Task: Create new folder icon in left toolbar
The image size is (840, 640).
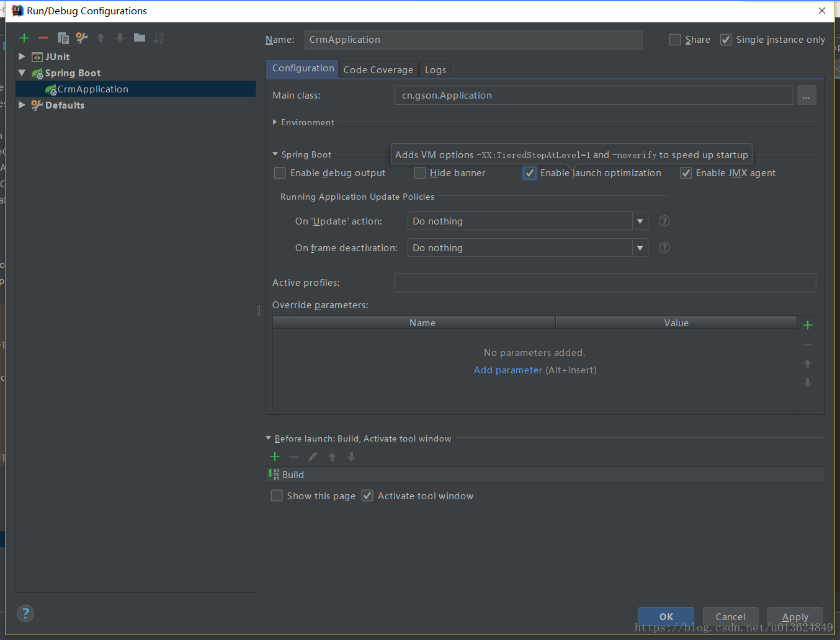Action: 140,38
